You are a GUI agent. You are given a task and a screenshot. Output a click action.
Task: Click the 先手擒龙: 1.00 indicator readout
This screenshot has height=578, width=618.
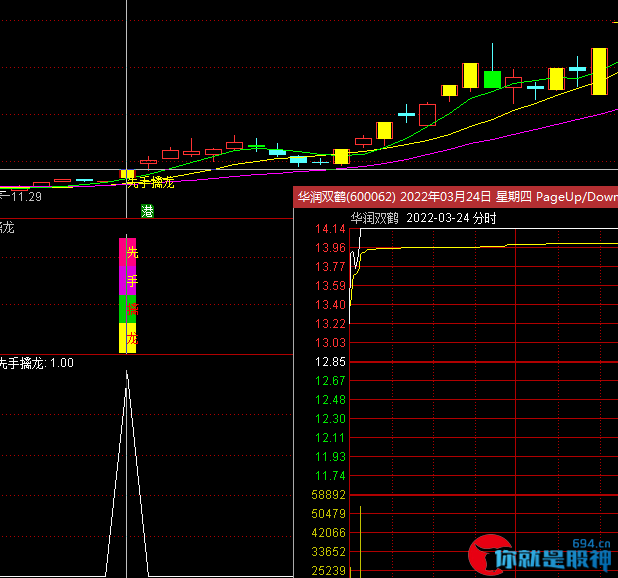point(36,363)
